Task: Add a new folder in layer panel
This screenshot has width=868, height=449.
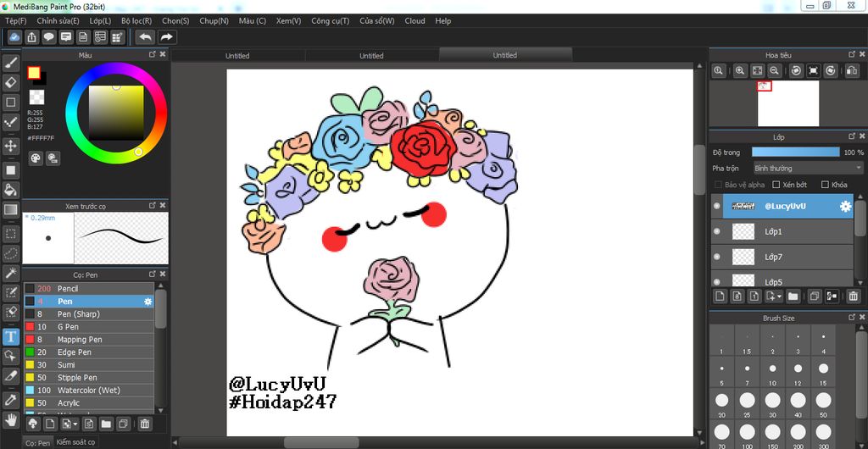Action: (x=793, y=297)
